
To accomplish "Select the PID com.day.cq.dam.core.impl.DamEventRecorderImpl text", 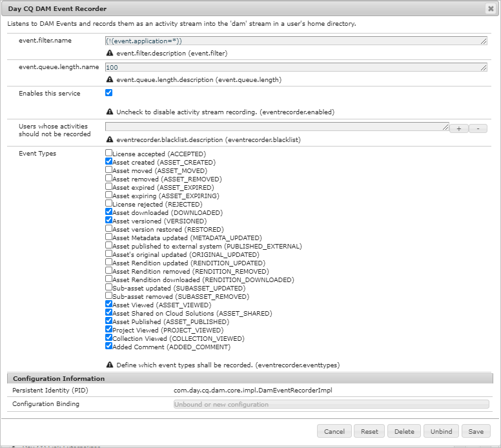I will [x=252, y=390].
